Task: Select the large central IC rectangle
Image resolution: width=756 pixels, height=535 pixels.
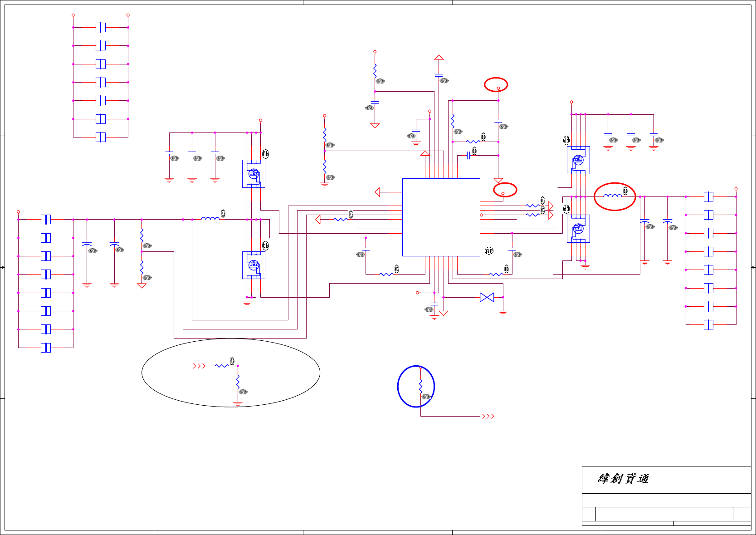Action: pyautogui.click(x=441, y=217)
